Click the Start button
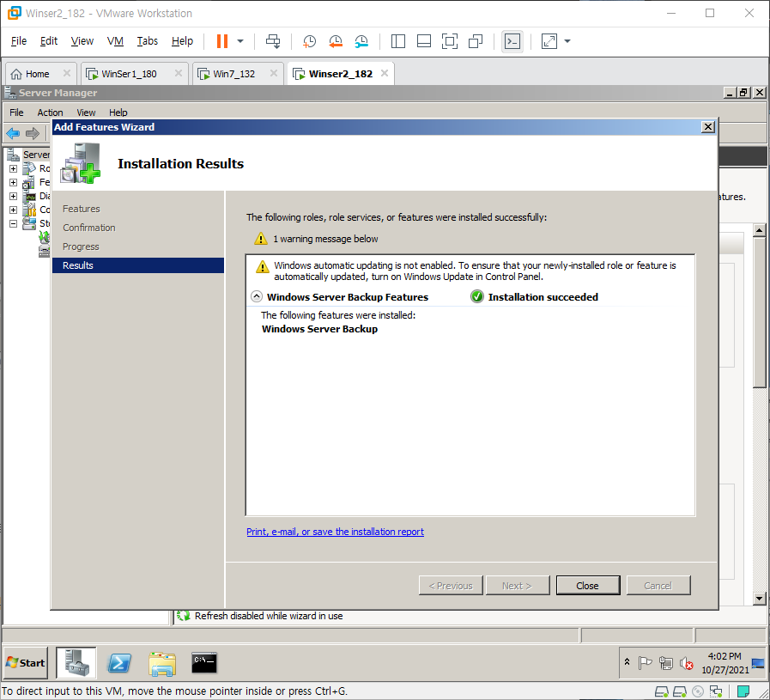Viewport: 770px width, 700px height. [26, 663]
